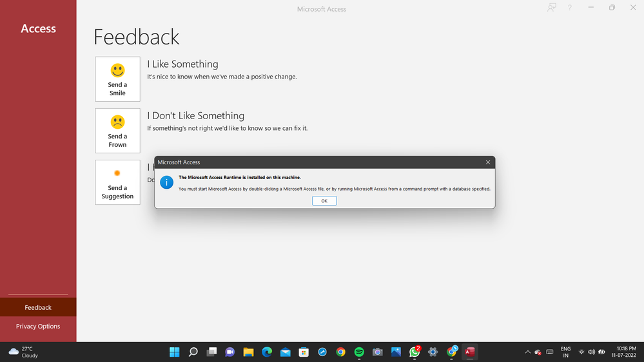The height and width of the screenshot is (362, 644).
Task: Click the Access icon in the taskbar
Action: 470,352
